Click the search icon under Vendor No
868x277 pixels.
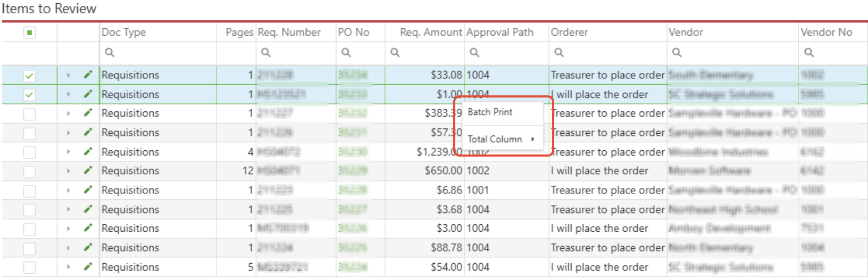click(808, 52)
